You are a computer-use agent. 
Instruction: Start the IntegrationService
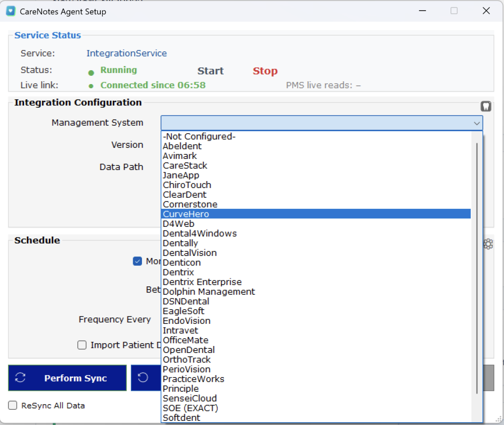point(210,71)
